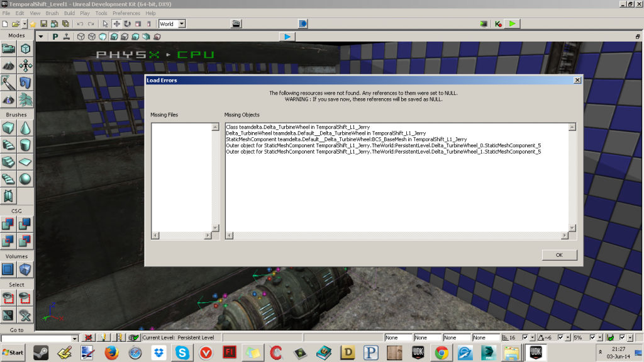Expand the open-file recent maps arrow
644x362 pixels.
[25, 24]
